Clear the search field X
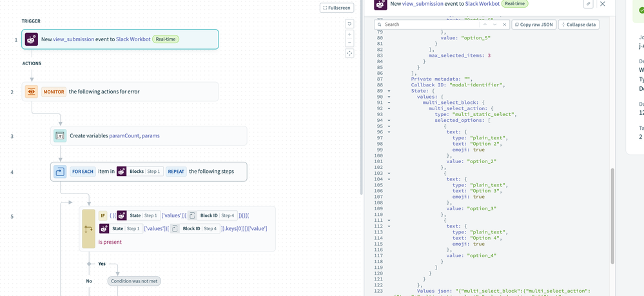Screen dimensions: 644x296 pos(505,25)
